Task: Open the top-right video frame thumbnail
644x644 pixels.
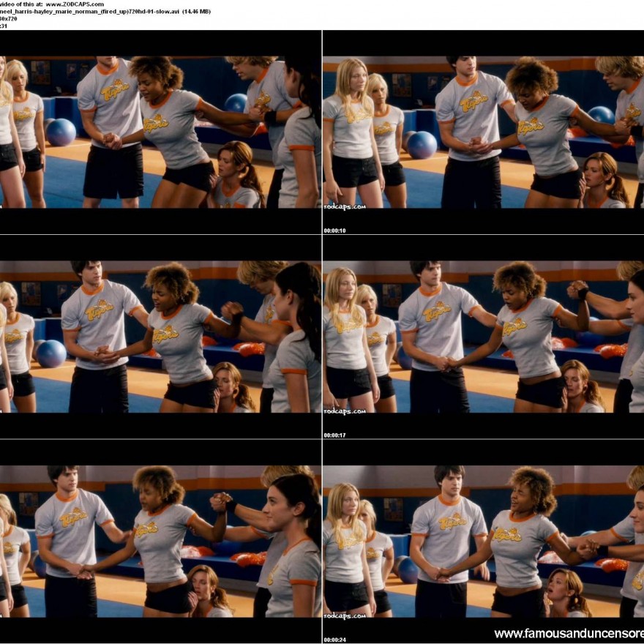Action: [483, 132]
